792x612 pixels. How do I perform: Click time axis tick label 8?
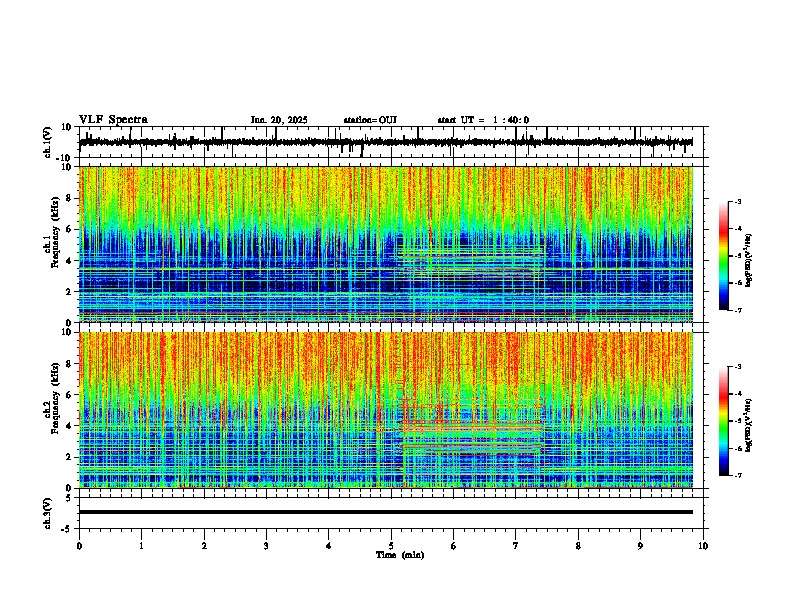click(578, 546)
